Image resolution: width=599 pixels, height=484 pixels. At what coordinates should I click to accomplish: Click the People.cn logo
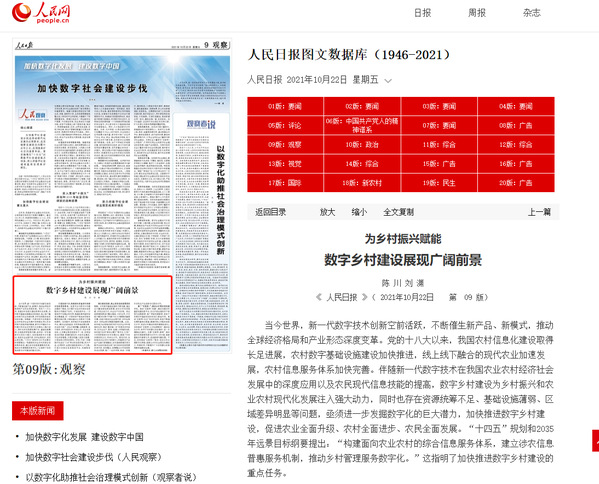point(41,13)
